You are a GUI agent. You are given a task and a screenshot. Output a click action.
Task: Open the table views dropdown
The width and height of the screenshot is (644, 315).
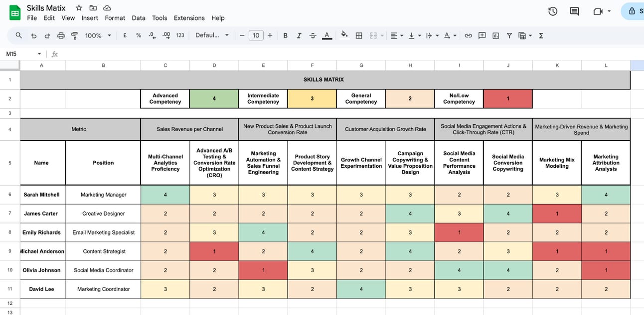(x=525, y=35)
